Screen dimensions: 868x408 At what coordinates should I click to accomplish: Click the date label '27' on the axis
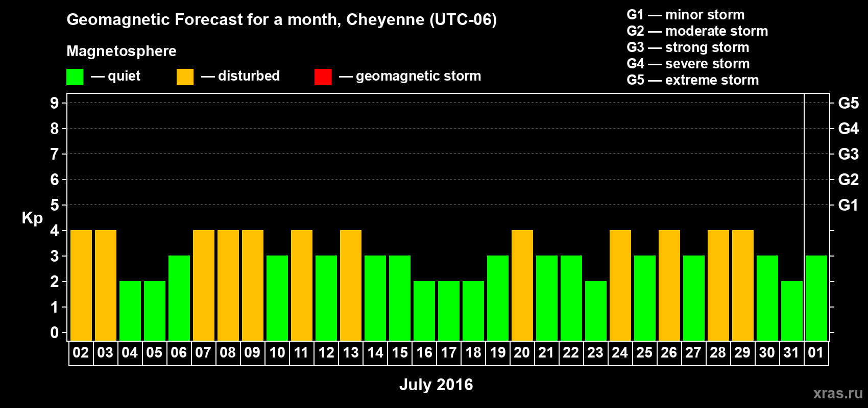693,352
